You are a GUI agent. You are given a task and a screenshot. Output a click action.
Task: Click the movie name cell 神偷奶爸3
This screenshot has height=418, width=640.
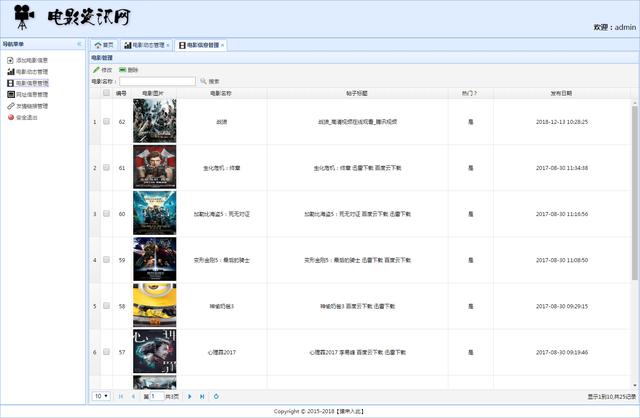tap(222, 306)
